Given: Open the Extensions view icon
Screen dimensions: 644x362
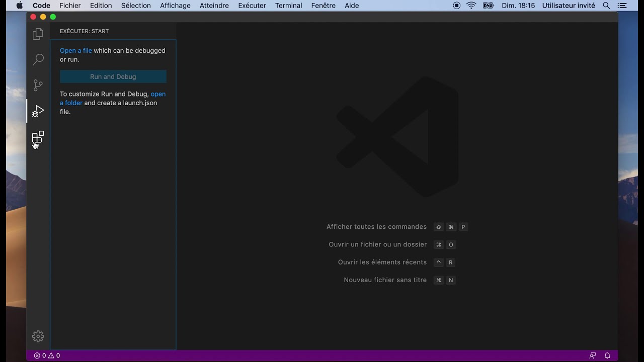Looking at the screenshot, I should [38, 137].
